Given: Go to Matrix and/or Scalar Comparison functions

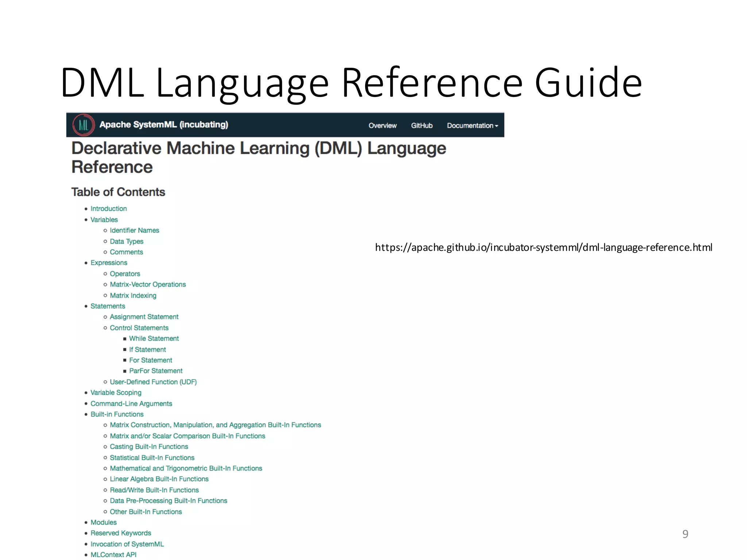Looking at the screenshot, I should [187, 436].
